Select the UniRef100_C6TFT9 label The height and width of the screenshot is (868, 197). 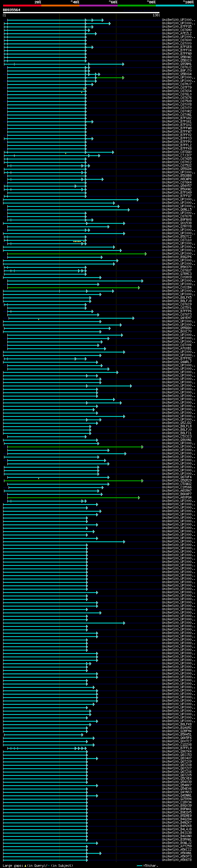coord(177,88)
